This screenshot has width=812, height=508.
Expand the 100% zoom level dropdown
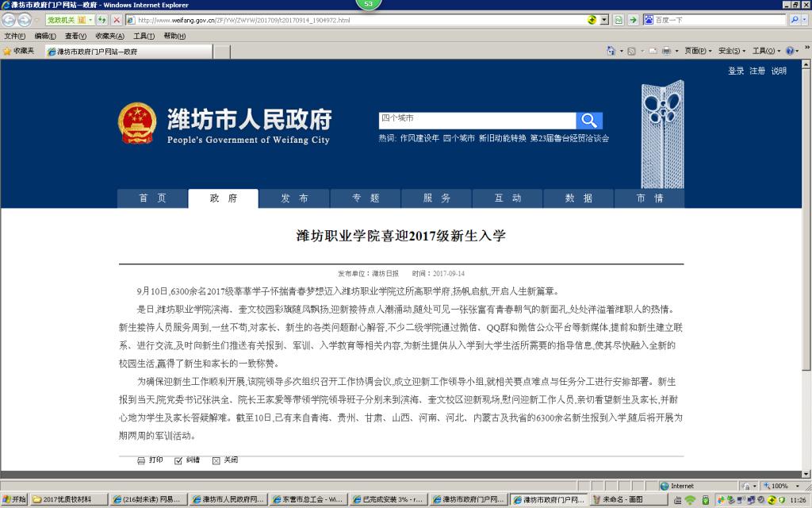794,486
